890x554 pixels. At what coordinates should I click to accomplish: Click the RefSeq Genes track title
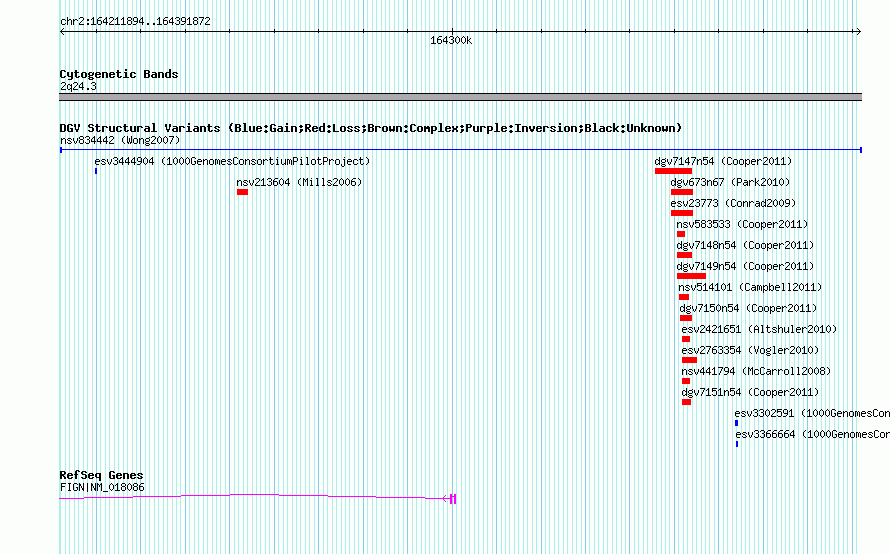pyautogui.click(x=102, y=475)
